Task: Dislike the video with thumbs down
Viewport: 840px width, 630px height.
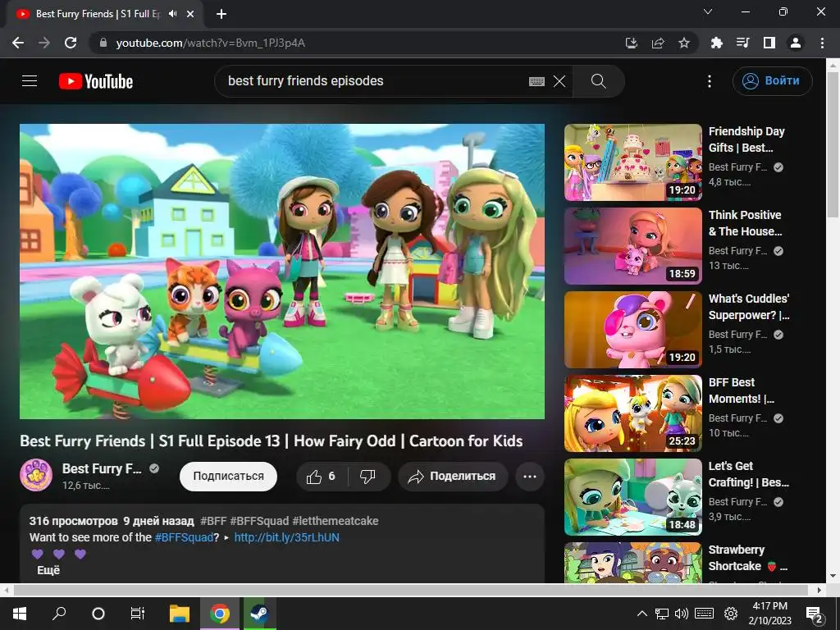Action: (x=368, y=477)
